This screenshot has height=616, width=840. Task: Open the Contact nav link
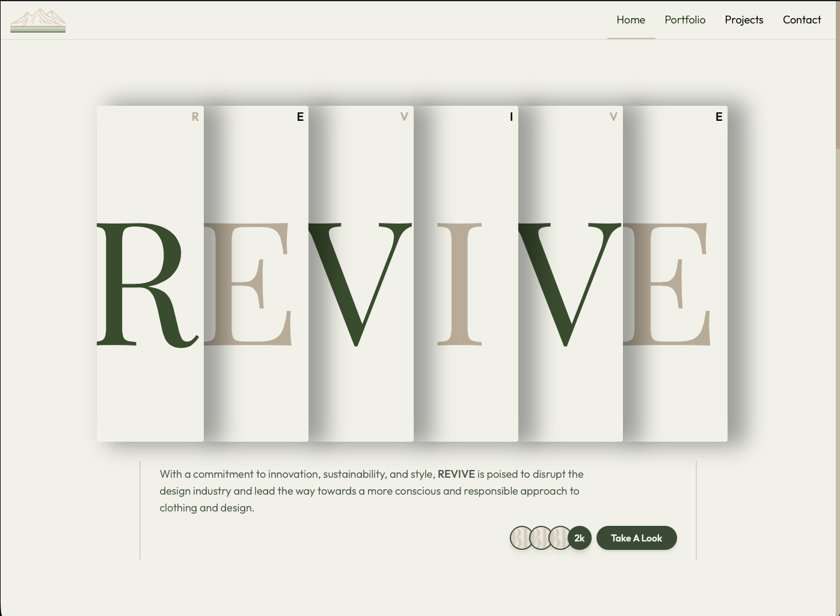(x=802, y=20)
